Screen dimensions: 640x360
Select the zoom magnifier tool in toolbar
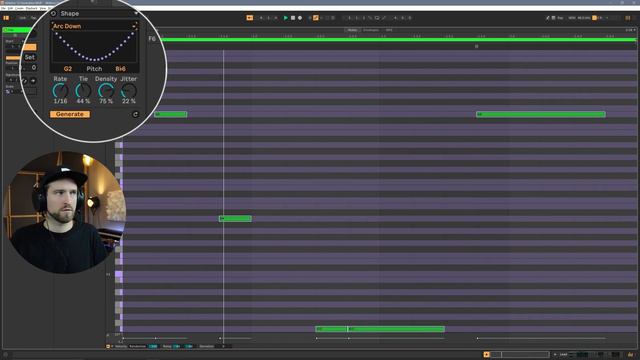pyautogui.click(x=377, y=18)
